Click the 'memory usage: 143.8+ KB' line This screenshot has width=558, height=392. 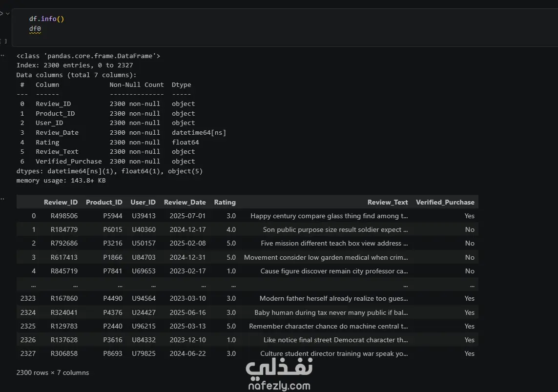tap(61, 180)
